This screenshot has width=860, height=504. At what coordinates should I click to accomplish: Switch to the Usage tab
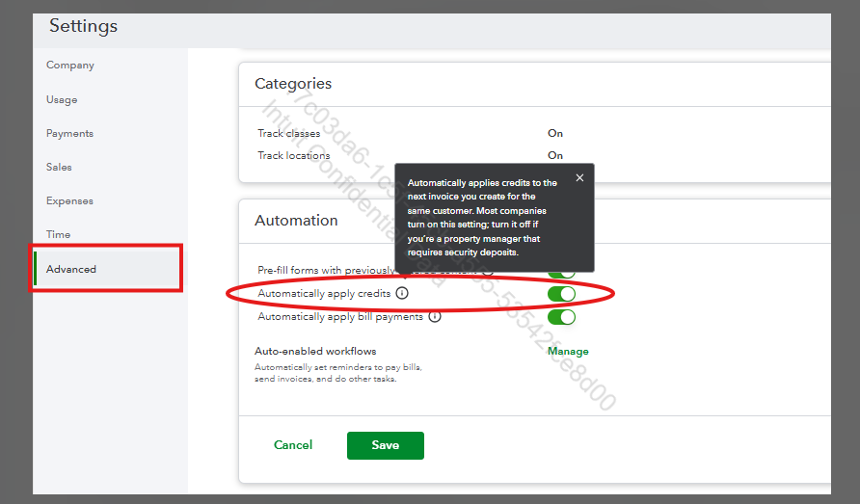point(62,99)
